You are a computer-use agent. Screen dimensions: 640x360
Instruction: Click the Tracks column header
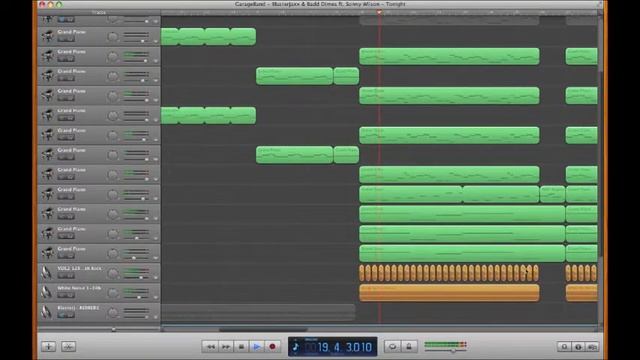[x=98, y=13]
